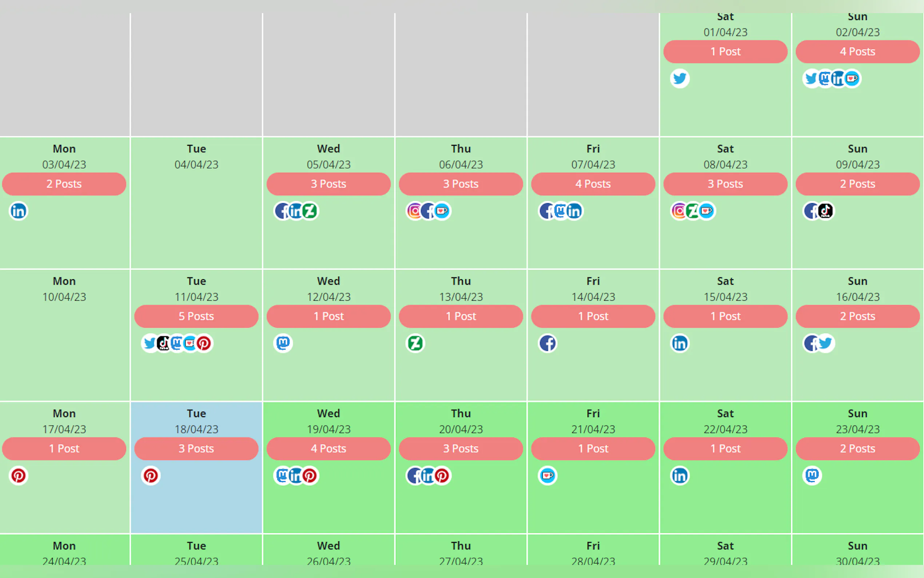Open the 2 Posts button on Sun 16/04/23
The image size is (924, 578).
857,316
